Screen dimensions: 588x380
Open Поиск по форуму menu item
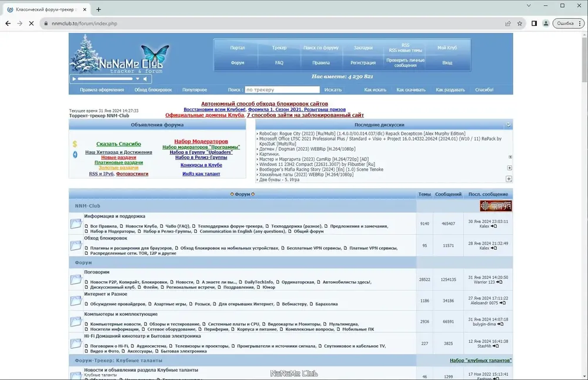tap(320, 48)
